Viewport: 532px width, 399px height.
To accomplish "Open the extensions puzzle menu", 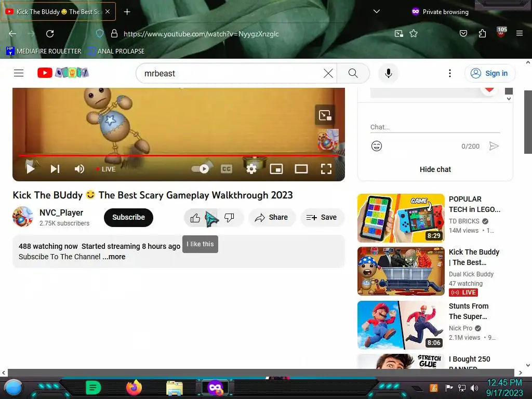I will click(482, 33).
